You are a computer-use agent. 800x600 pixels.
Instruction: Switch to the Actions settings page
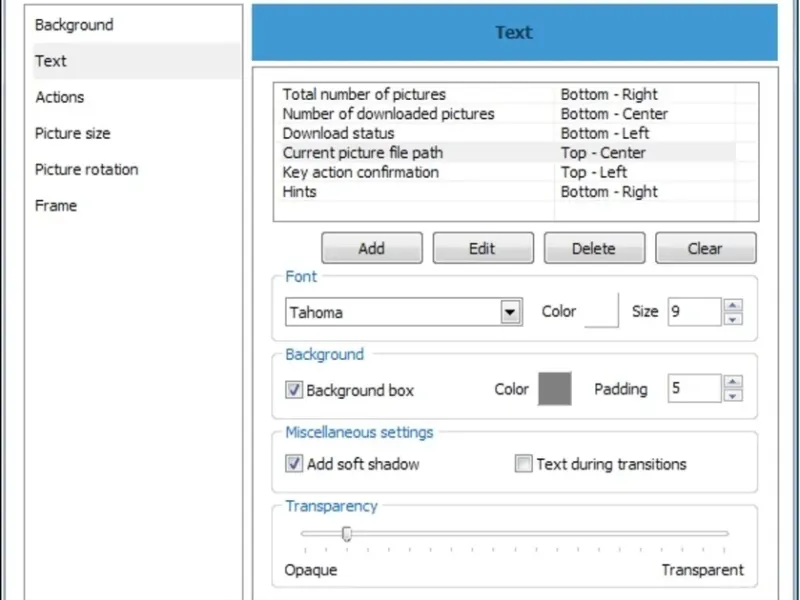point(60,97)
